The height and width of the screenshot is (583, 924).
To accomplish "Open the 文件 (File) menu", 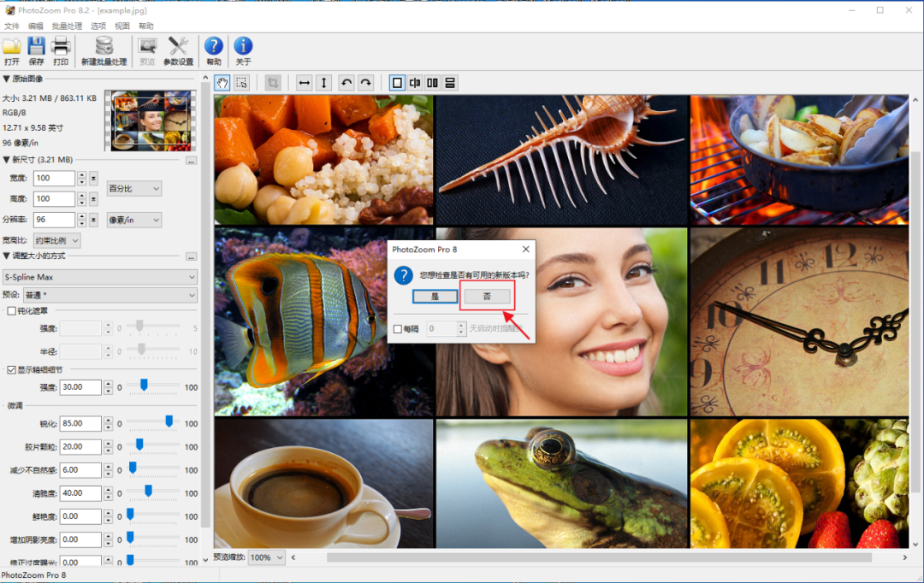I will click(12, 26).
